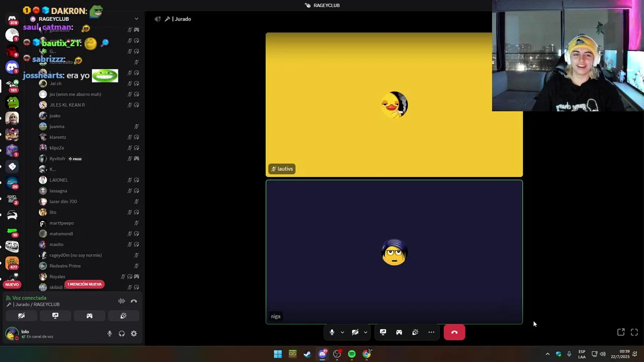Click niga video tile
Screen dimensions: 644x362
pyautogui.click(x=394, y=252)
